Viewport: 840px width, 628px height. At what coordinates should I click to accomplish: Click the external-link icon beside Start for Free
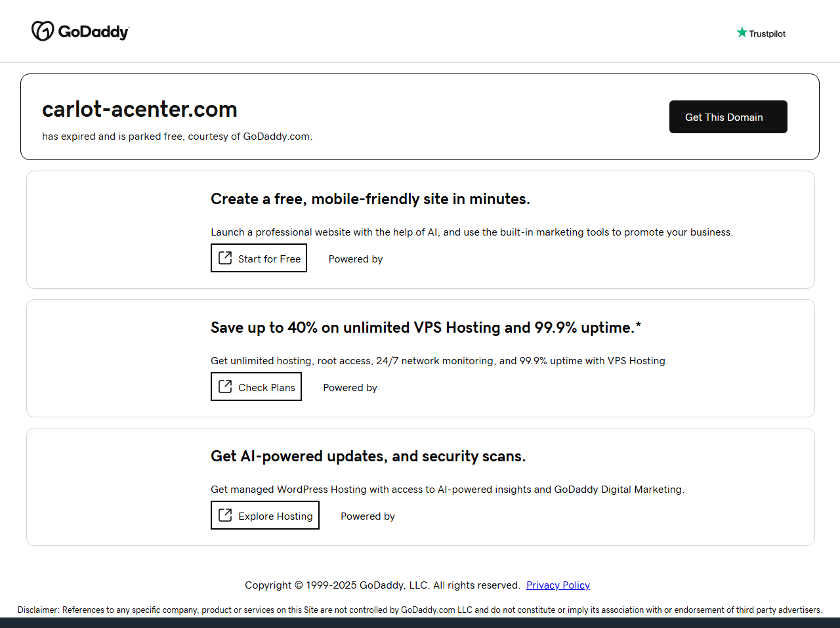coord(225,258)
